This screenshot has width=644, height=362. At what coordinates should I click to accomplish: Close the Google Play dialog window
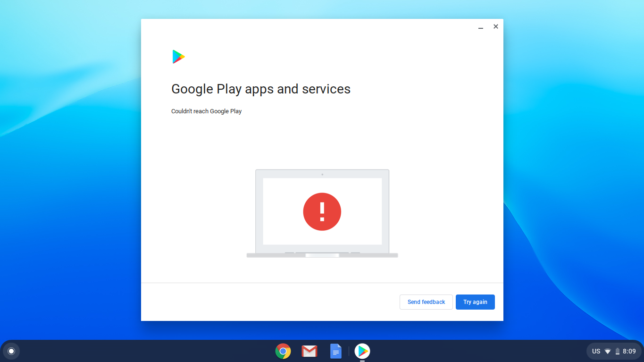click(496, 27)
